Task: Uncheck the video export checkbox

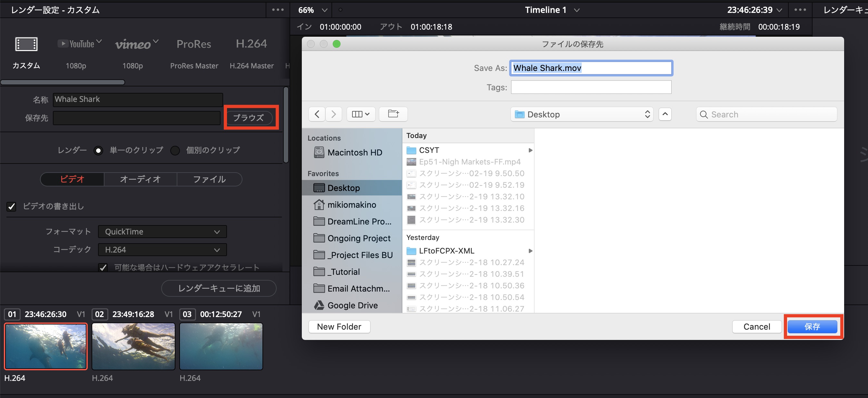Action: tap(12, 206)
